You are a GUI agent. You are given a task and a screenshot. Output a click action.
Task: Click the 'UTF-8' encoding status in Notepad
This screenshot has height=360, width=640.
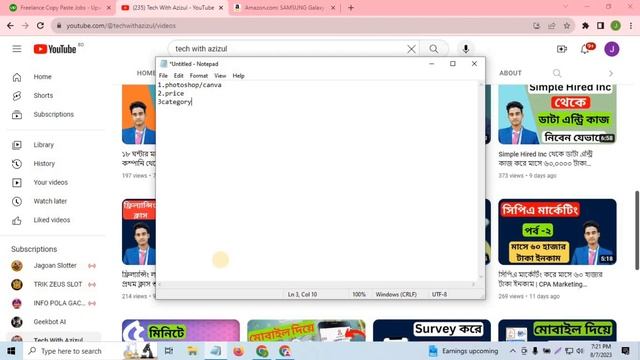click(439, 294)
